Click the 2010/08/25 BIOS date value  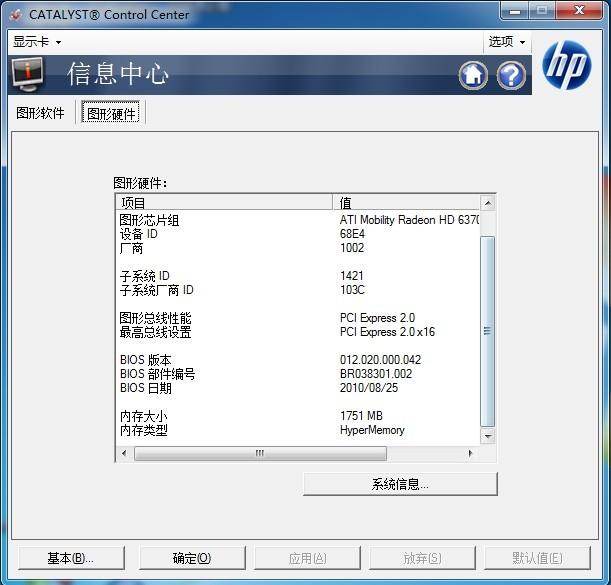click(x=369, y=388)
